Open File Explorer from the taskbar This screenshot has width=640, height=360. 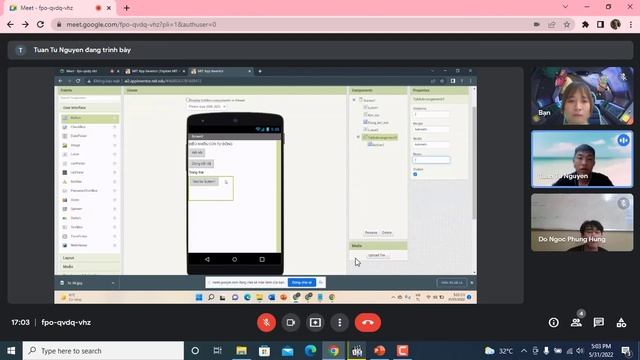(x=241, y=351)
